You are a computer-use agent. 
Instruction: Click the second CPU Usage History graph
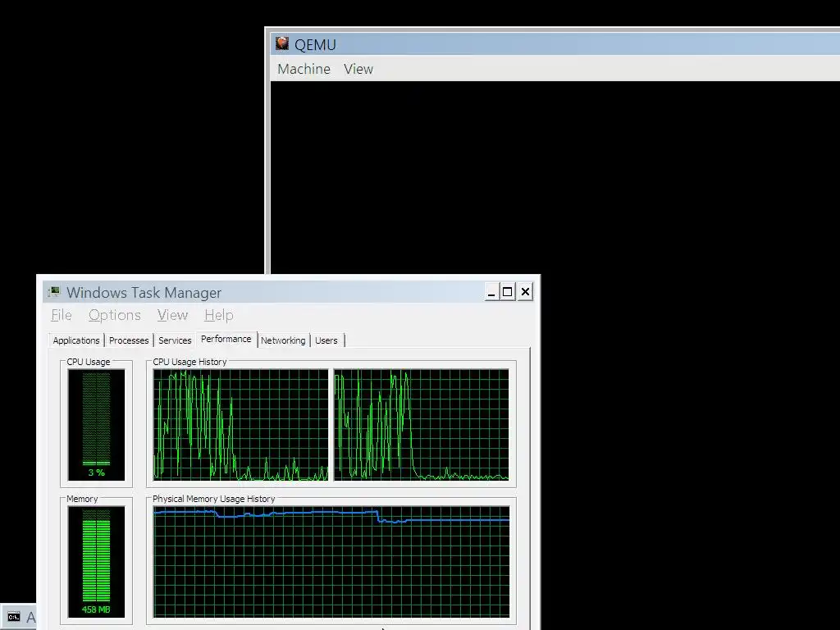pos(422,425)
